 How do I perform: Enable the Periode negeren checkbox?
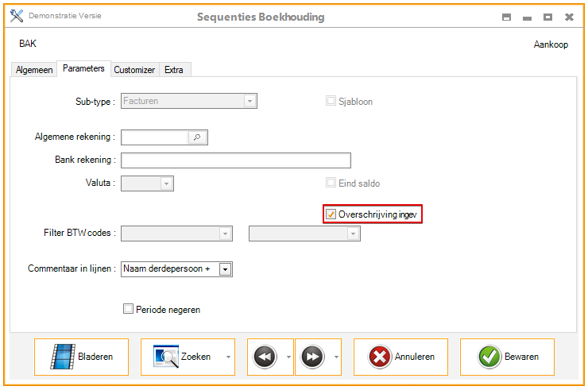[x=128, y=309]
